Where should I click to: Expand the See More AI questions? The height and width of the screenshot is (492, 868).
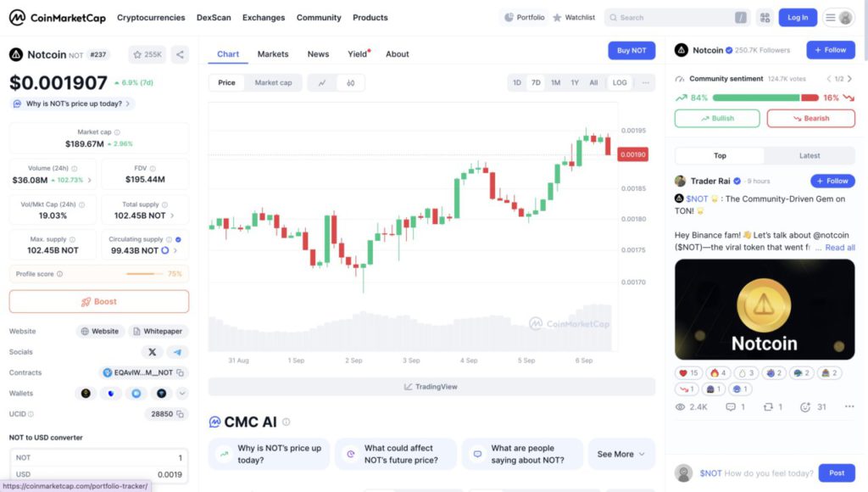point(621,454)
